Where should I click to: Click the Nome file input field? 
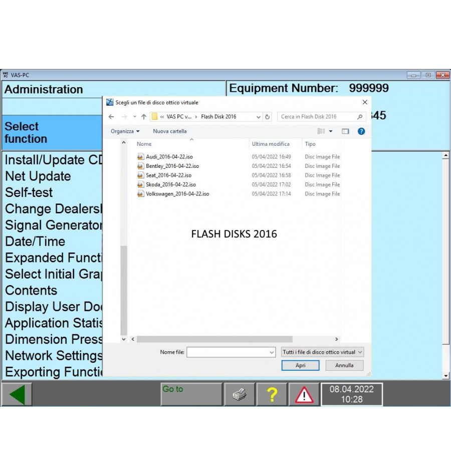click(228, 352)
